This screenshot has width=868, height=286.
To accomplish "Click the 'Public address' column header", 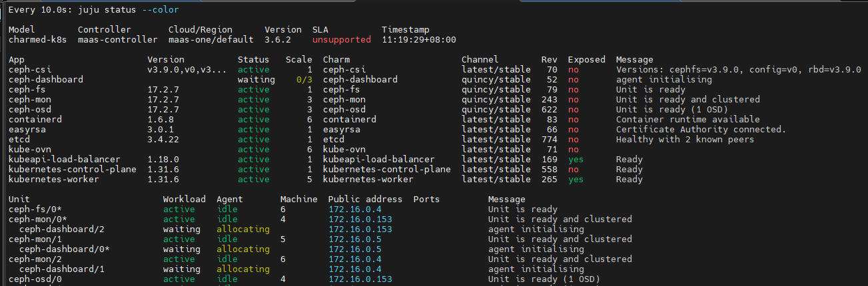I will [366, 200].
